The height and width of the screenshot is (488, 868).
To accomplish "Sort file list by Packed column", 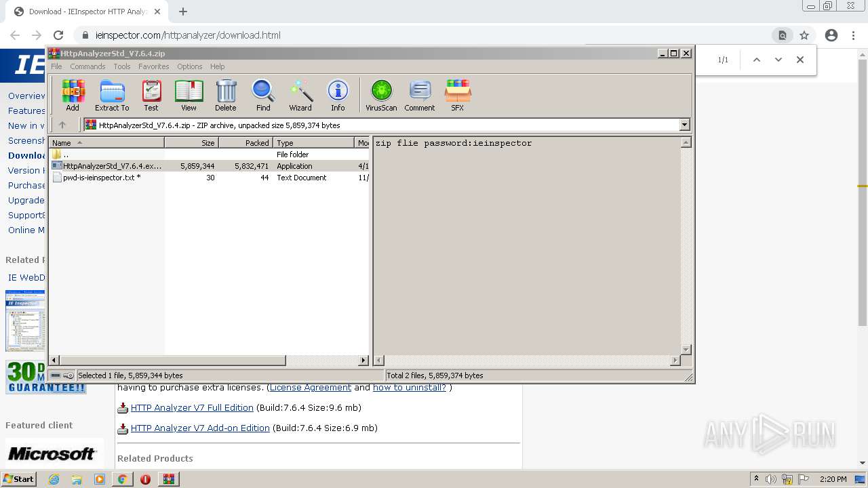I will [245, 143].
